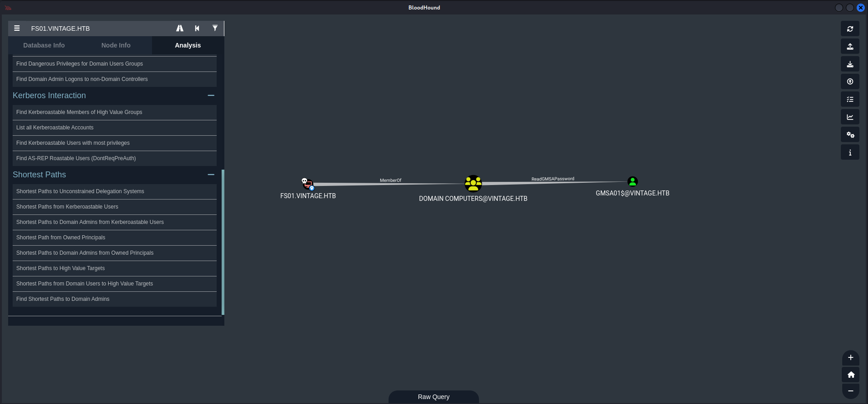Run Shortest Paths from Domain Users to High Value Targets

[114, 284]
